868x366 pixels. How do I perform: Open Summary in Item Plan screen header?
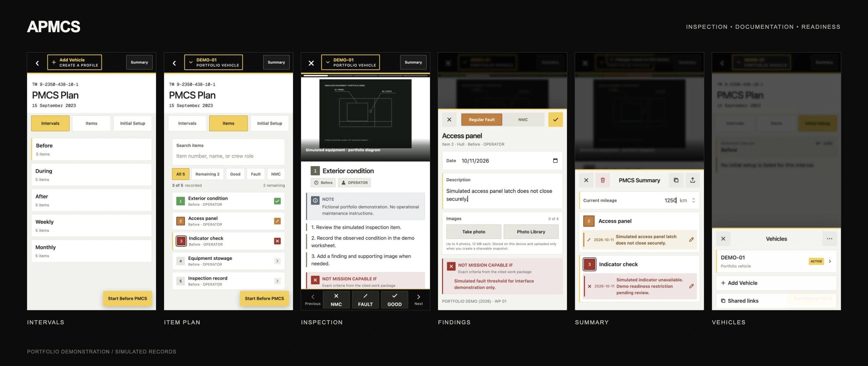(276, 62)
